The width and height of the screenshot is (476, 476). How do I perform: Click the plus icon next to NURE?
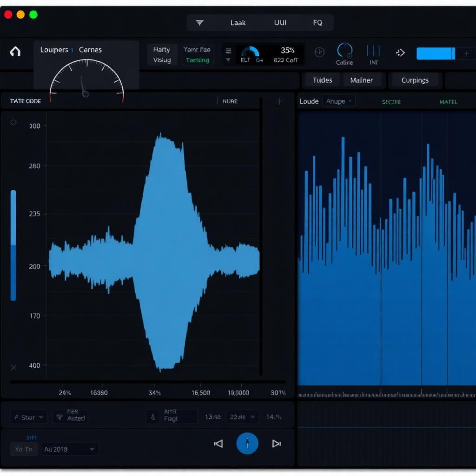tap(279, 101)
